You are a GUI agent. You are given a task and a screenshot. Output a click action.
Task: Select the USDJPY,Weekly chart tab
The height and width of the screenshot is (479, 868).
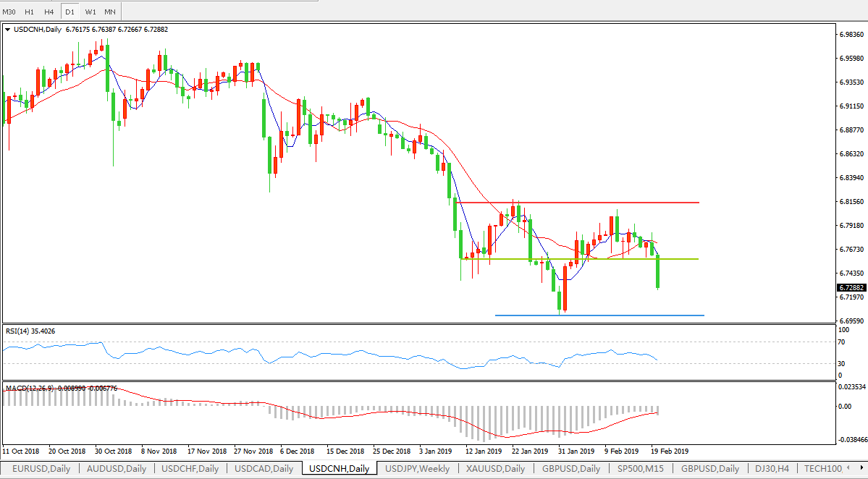(x=417, y=469)
